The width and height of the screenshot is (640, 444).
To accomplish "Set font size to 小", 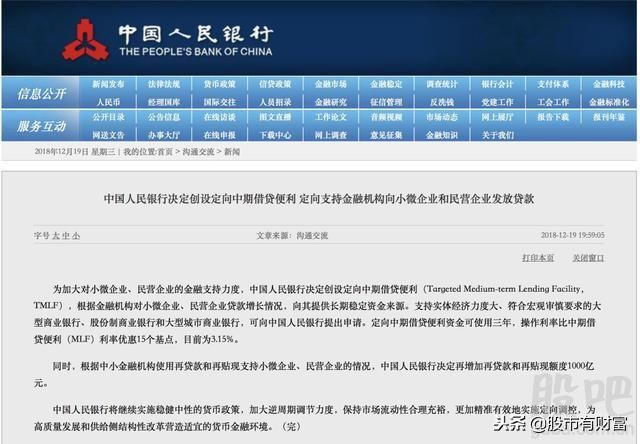I will point(76,236).
